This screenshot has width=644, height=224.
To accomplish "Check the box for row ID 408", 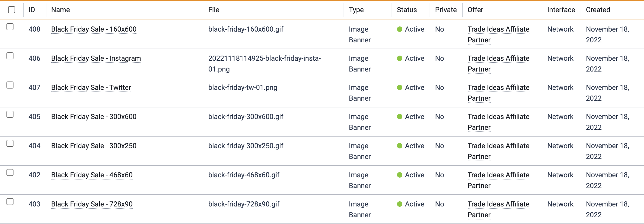I will [x=10, y=27].
